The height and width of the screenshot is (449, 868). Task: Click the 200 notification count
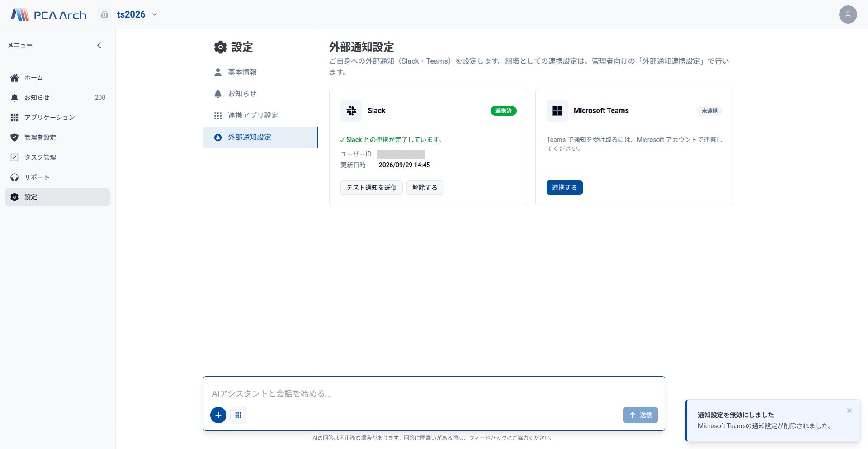click(100, 98)
